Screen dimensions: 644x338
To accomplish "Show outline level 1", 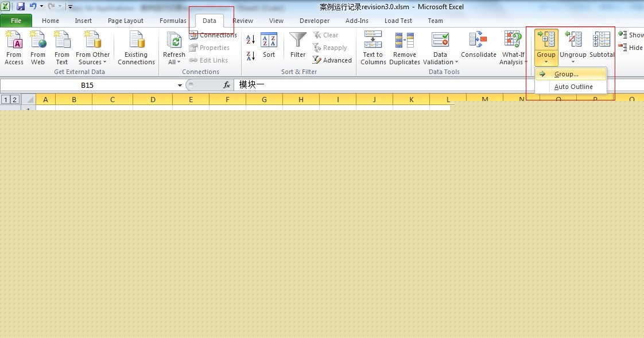I will (6, 100).
